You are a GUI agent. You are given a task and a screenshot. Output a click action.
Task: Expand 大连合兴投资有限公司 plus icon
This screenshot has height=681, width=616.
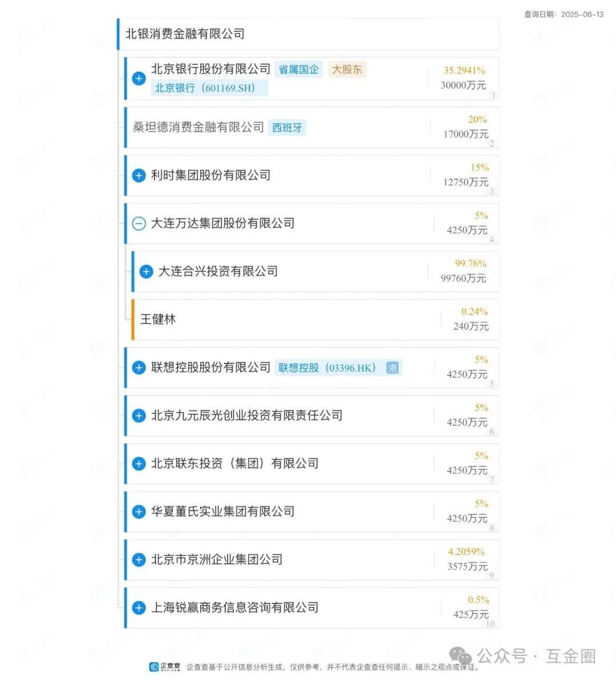[146, 271]
